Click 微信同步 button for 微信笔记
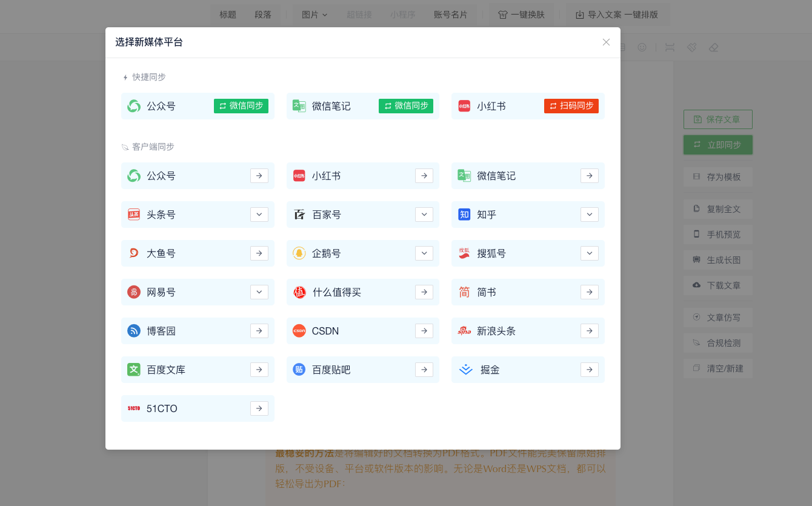Screen dimensions: 812x506 pos(406,106)
